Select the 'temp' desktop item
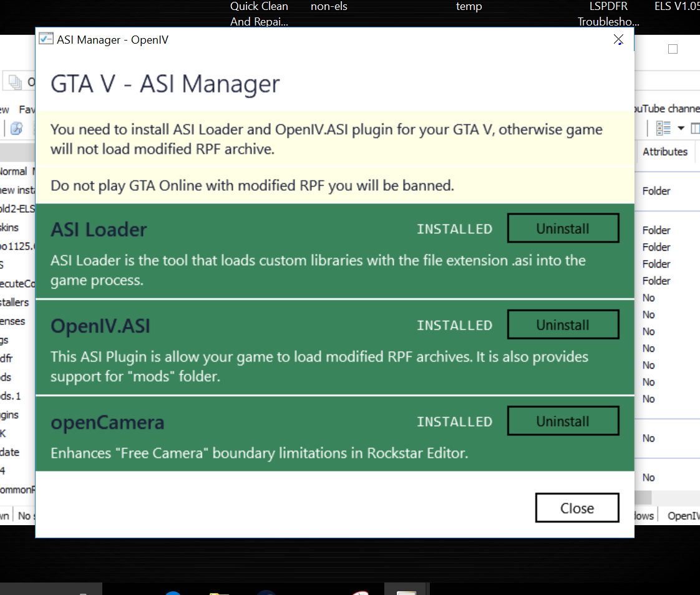Image resolution: width=700 pixels, height=595 pixels. tap(469, 6)
